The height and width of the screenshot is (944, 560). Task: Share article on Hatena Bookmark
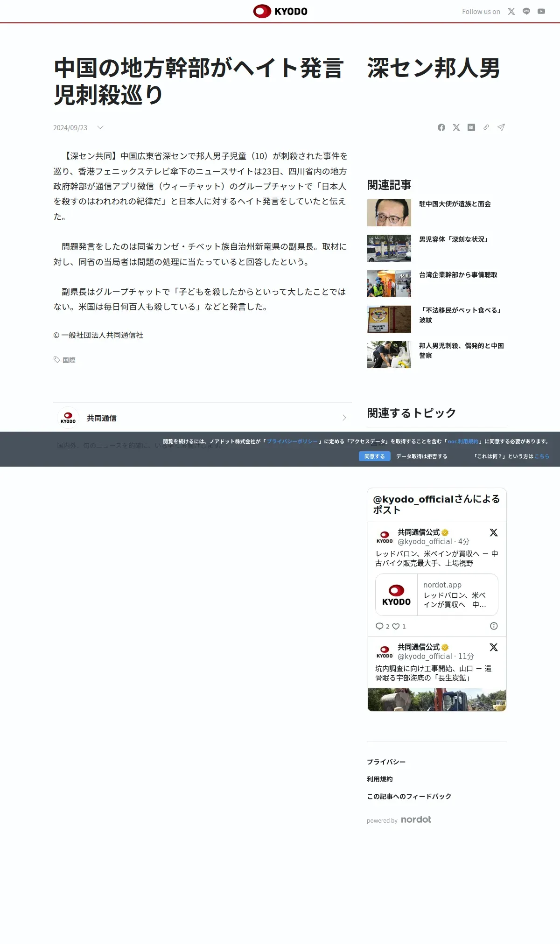coord(471,127)
